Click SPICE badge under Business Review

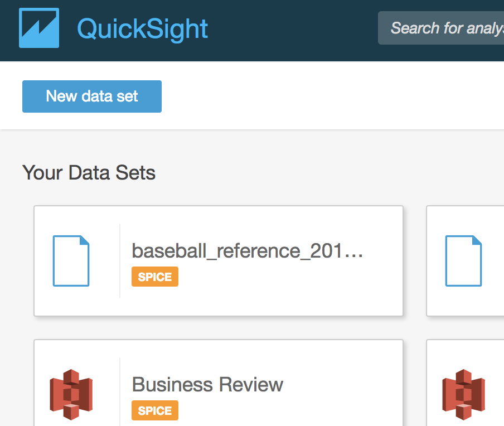point(155,410)
